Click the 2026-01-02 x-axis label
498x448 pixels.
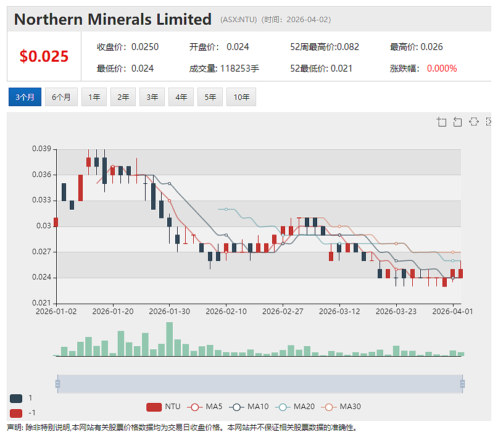pos(56,312)
